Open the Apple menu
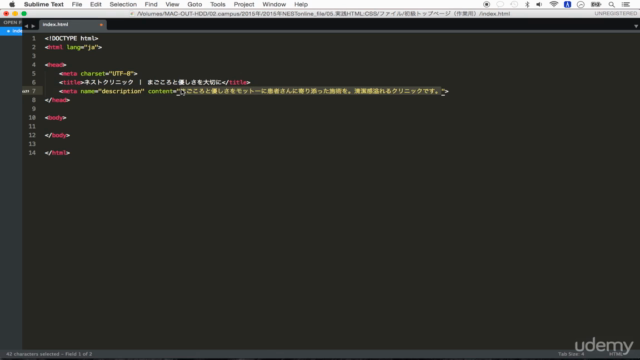The height and width of the screenshot is (360, 640). [12, 4]
